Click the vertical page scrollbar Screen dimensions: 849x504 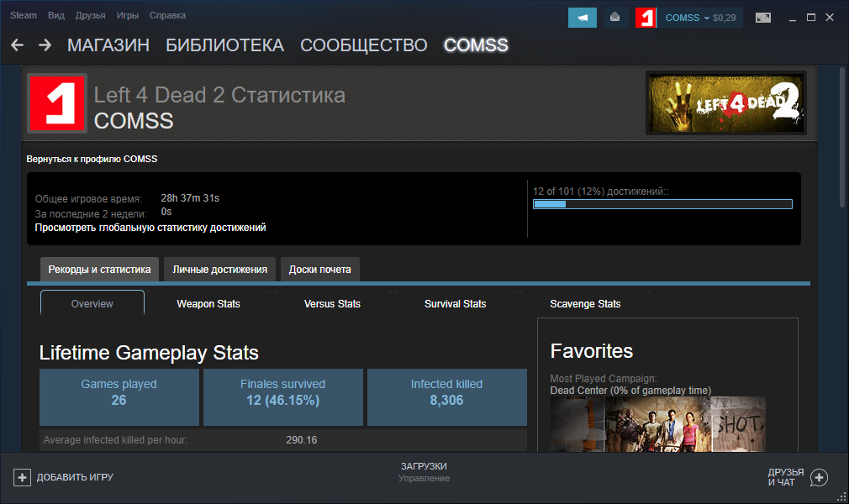[842, 137]
